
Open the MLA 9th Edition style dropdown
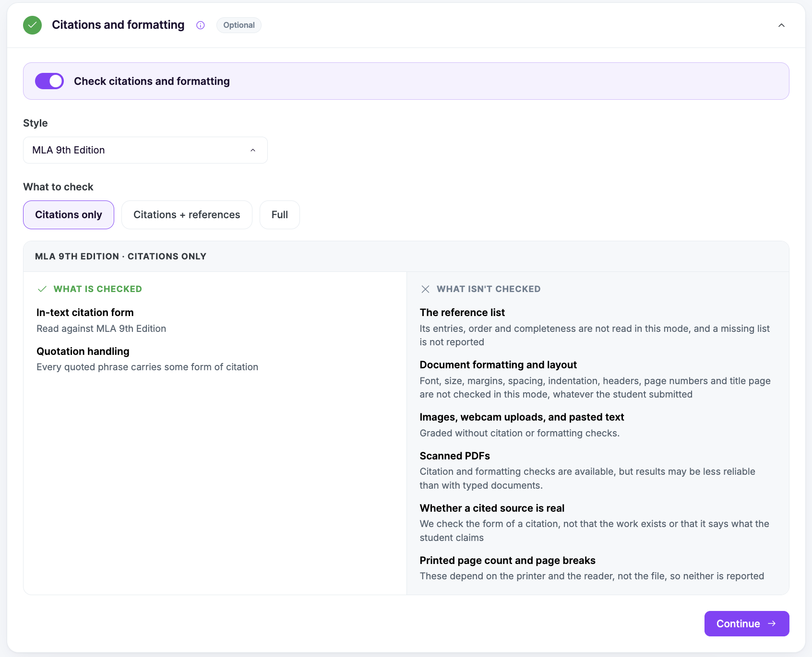(x=145, y=150)
